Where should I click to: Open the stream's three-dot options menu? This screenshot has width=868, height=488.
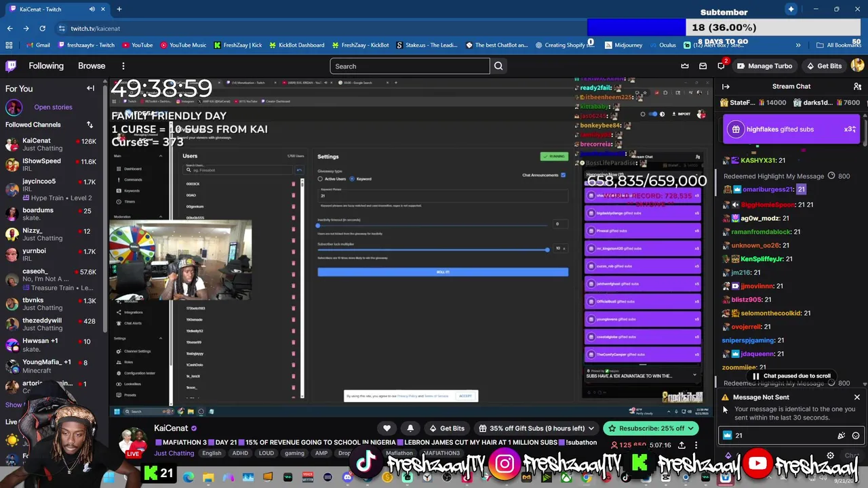coord(696,445)
